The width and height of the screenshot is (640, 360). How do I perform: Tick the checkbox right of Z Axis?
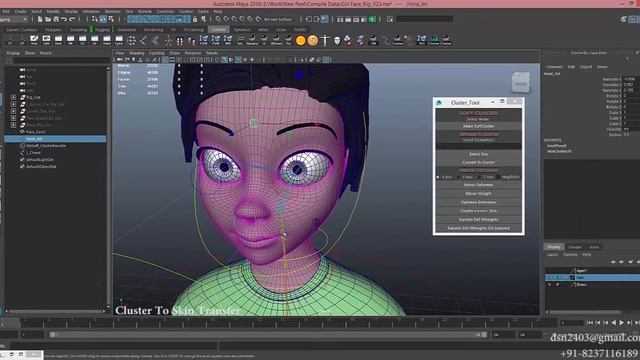498,177
